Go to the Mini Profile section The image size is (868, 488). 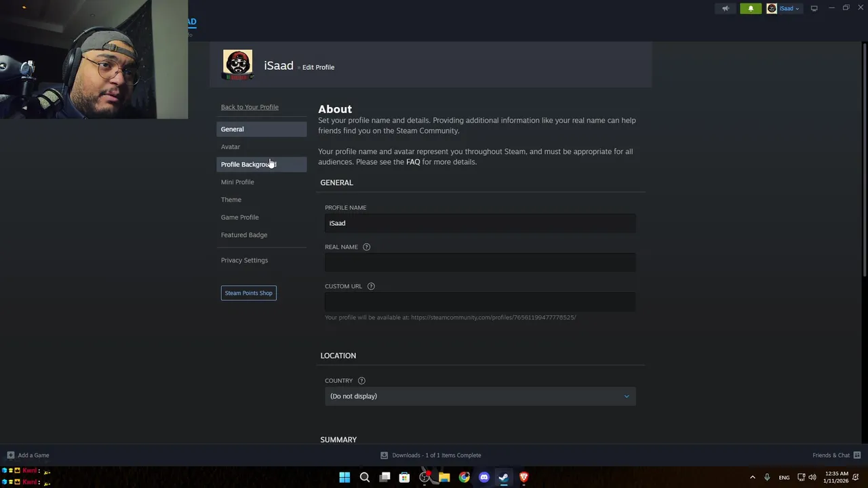(x=262, y=182)
